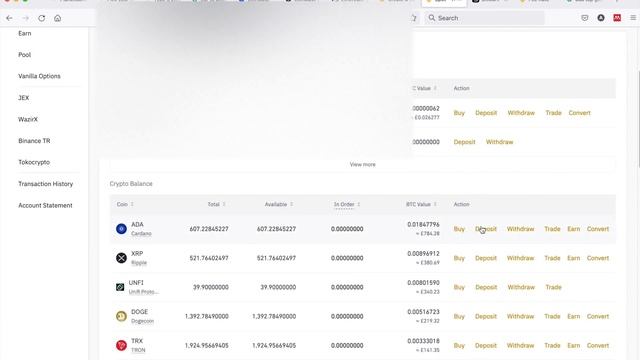Click the DOGE Dogecoin coin icon

(121, 316)
